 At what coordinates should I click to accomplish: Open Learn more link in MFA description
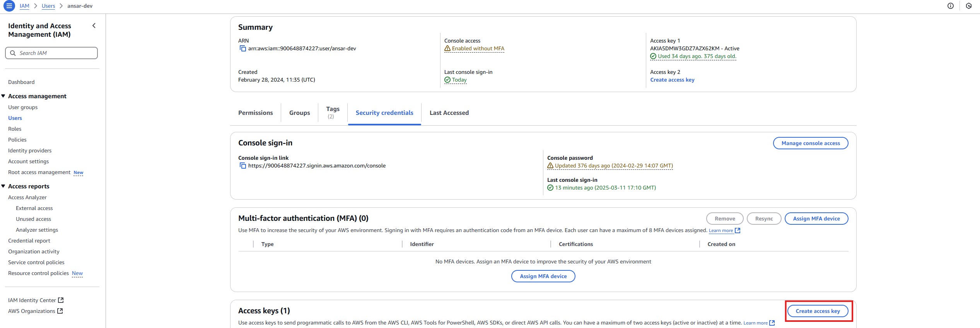click(x=721, y=231)
